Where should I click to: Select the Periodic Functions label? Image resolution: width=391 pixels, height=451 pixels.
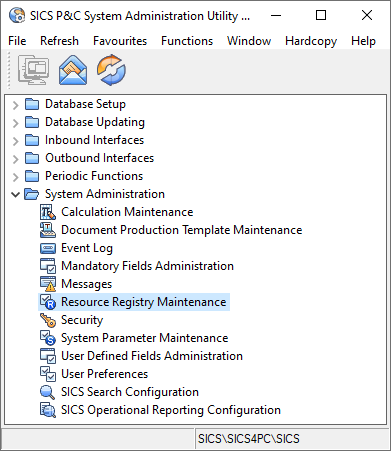coord(94,176)
